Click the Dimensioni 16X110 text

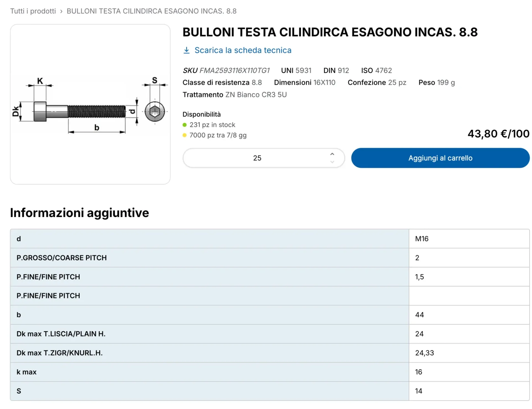[305, 83]
